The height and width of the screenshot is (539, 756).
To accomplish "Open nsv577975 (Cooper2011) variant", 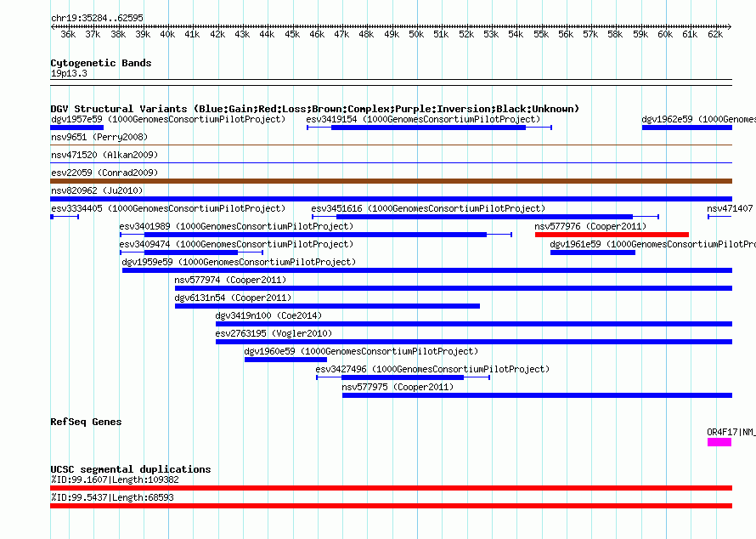I will tap(398, 387).
